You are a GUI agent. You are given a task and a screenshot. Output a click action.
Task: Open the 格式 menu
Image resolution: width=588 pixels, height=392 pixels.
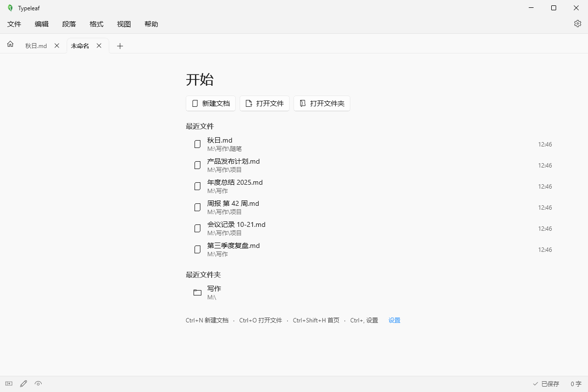click(x=97, y=24)
